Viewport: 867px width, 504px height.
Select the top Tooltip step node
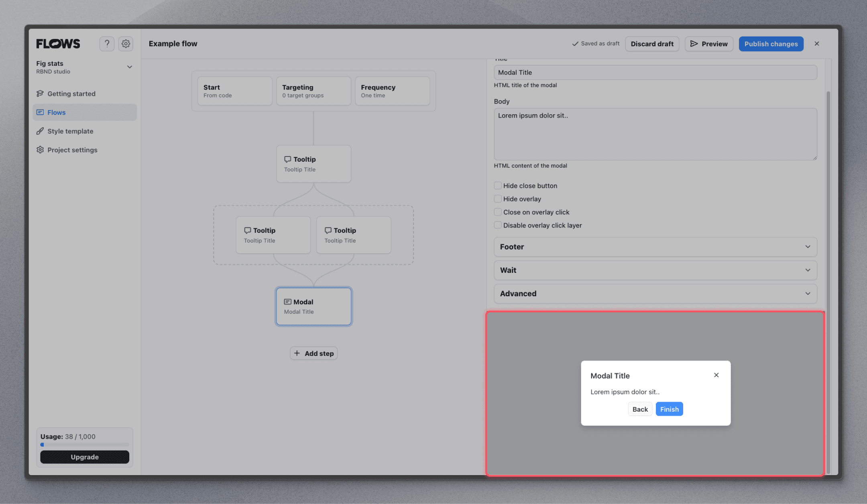(313, 164)
